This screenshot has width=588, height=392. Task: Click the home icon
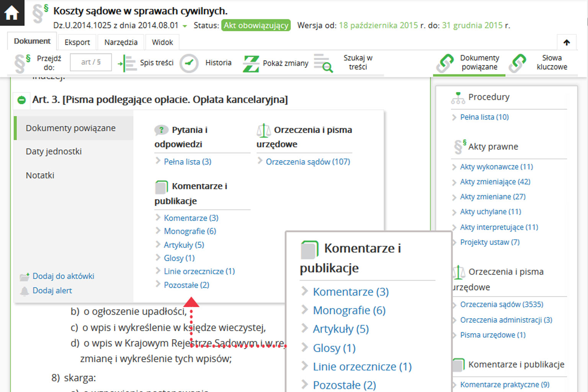[x=11, y=13]
